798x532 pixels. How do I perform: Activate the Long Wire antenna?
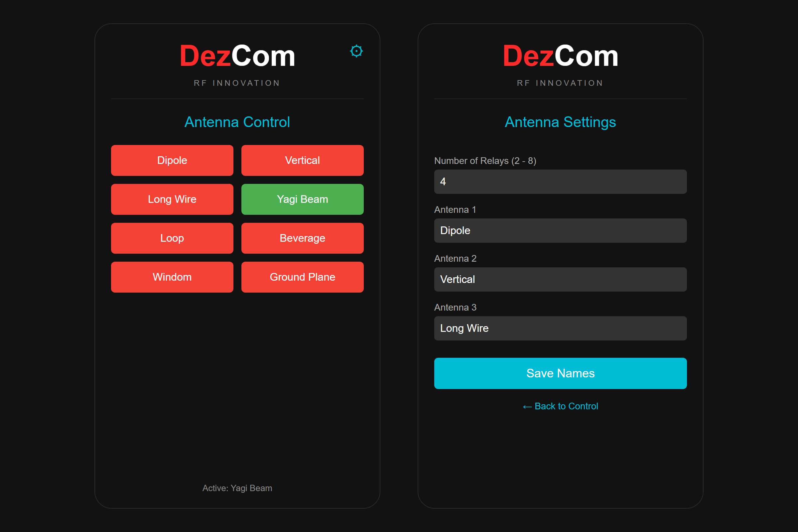172,199
